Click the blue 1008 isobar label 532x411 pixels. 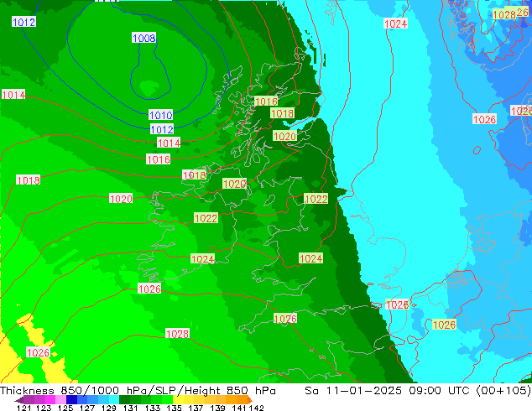pos(143,38)
